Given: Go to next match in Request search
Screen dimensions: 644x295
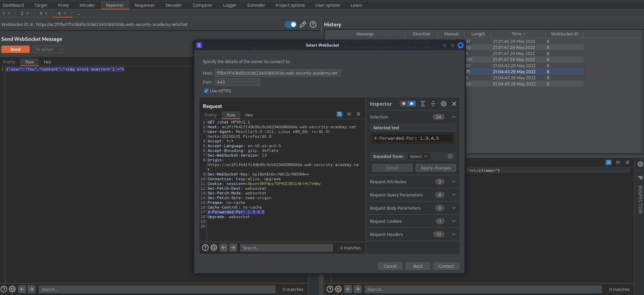Looking at the screenshot, I should tap(233, 247).
